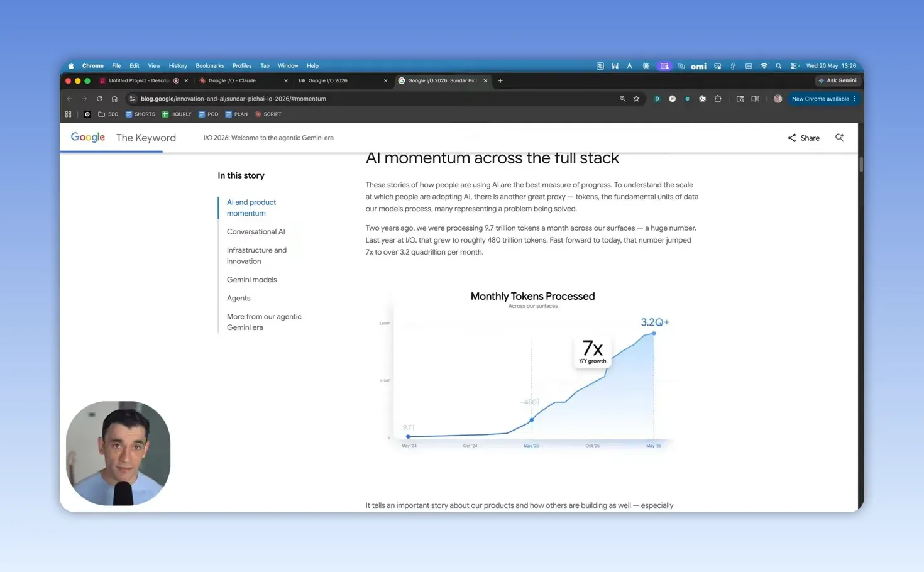
Task: Open the site search icon beside Share
Action: tap(839, 138)
